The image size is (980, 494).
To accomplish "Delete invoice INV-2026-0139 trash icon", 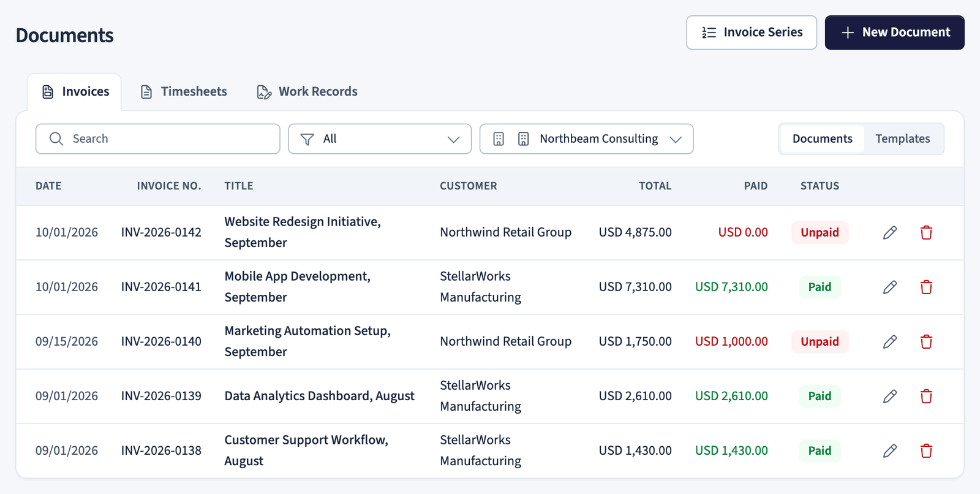I will (926, 396).
